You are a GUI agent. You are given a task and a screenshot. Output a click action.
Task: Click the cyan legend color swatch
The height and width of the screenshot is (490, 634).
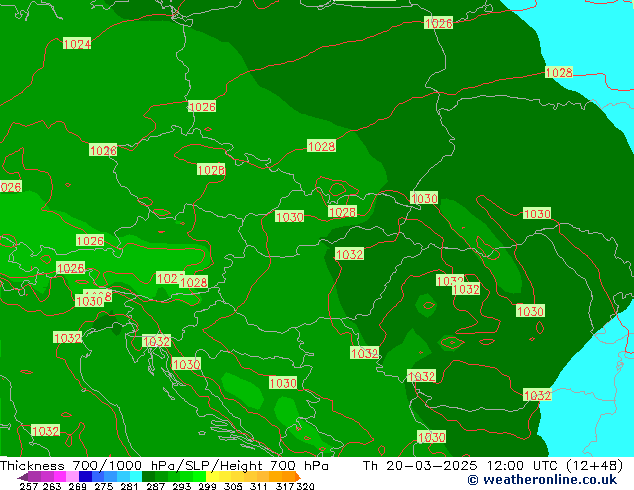tap(136, 476)
